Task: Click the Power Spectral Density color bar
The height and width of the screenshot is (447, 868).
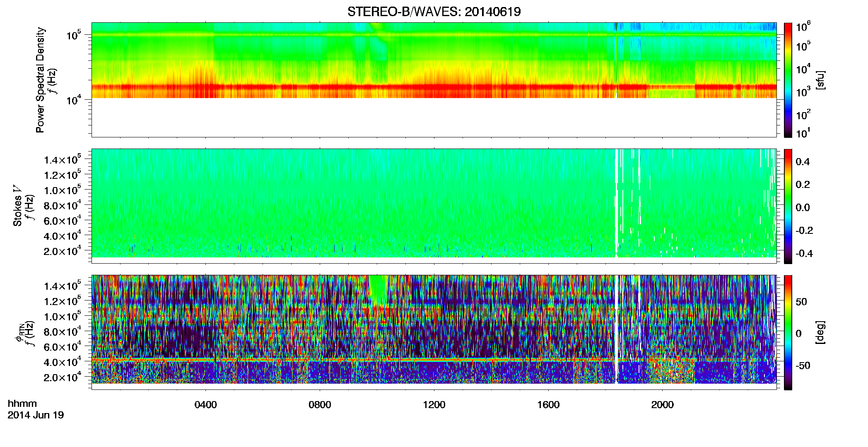Action: coord(788,80)
